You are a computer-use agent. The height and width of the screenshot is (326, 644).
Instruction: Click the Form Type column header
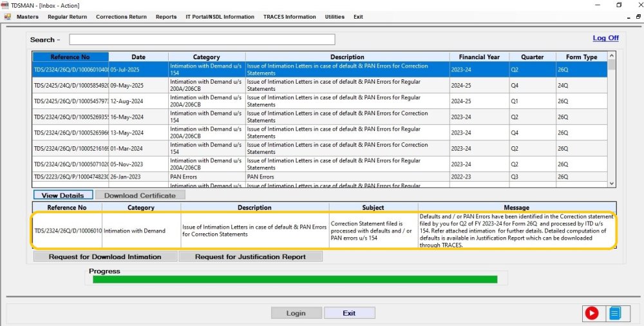pyautogui.click(x=582, y=57)
